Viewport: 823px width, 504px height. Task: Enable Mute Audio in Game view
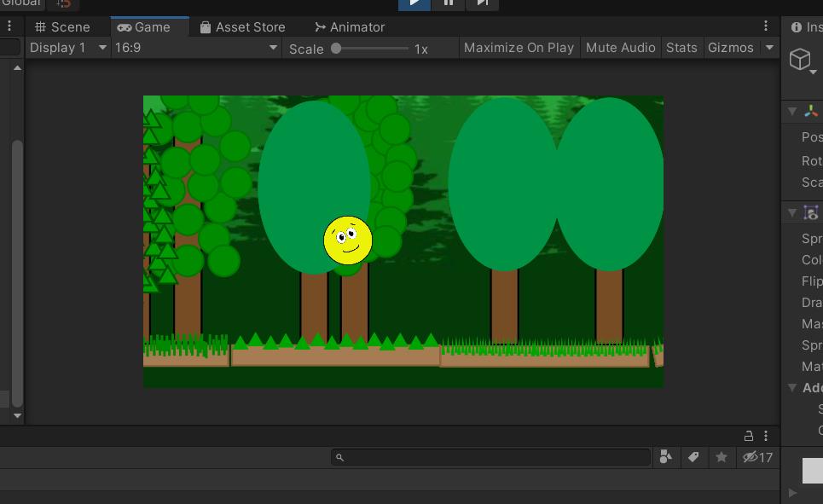pos(620,48)
